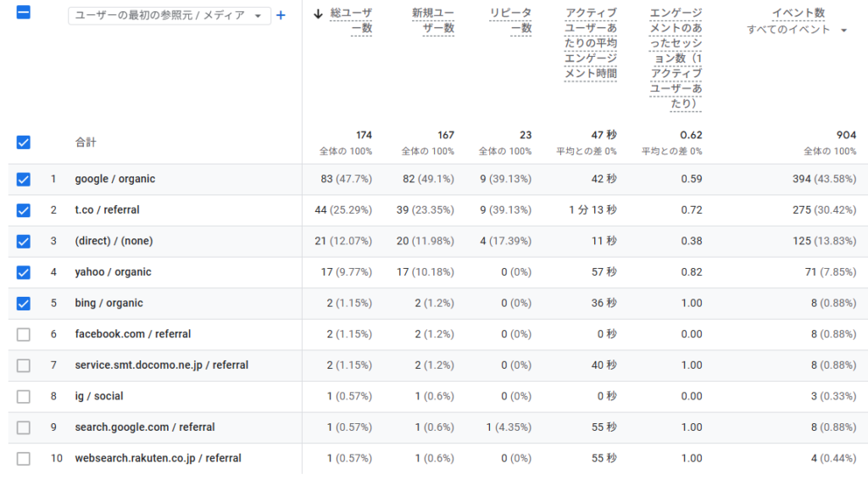Uncheck the google / organic row checkbox
This screenshot has height=480, width=868.
pyautogui.click(x=23, y=180)
